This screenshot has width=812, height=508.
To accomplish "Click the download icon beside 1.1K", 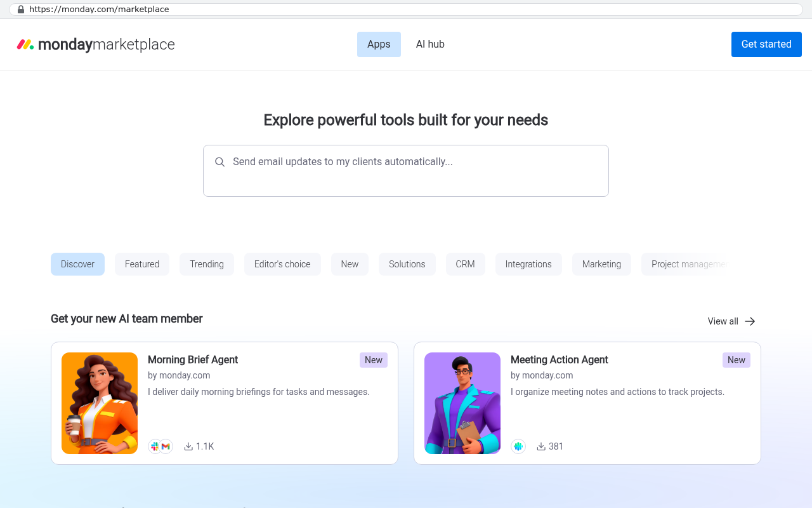I will pos(188,446).
